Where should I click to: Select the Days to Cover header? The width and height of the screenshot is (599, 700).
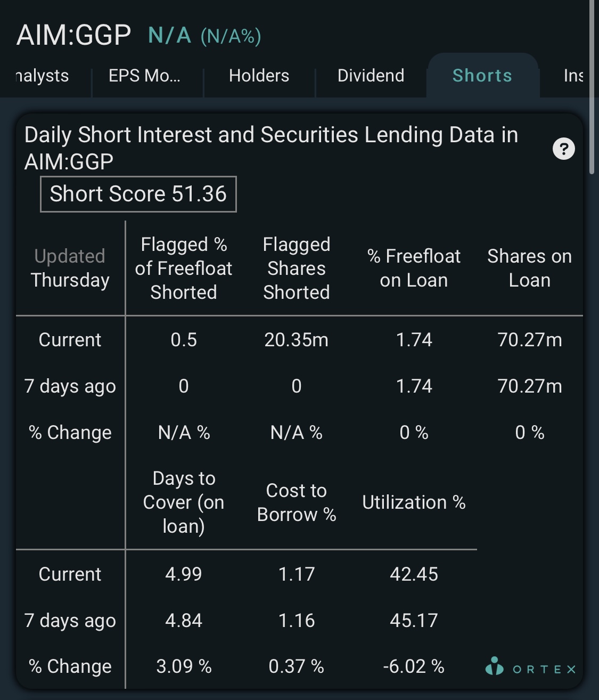(x=184, y=502)
